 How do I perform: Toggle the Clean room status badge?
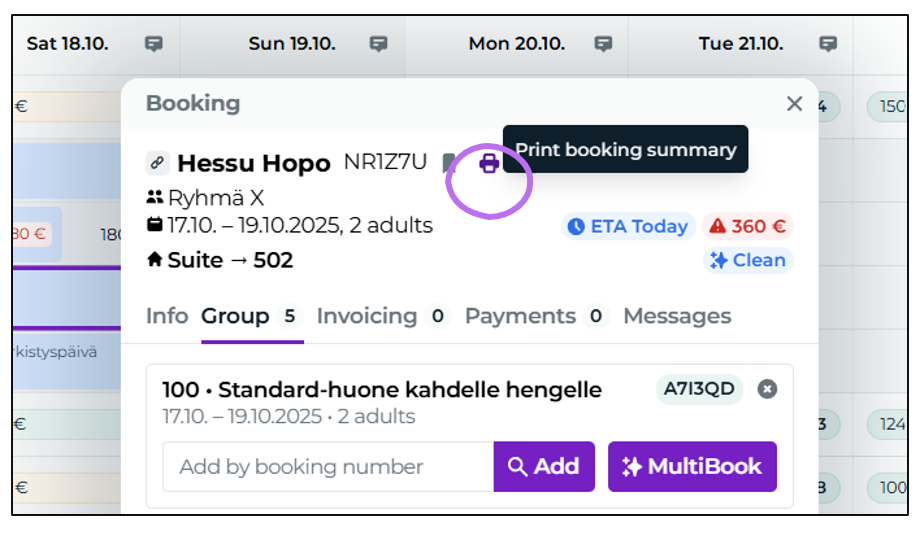click(x=748, y=260)
